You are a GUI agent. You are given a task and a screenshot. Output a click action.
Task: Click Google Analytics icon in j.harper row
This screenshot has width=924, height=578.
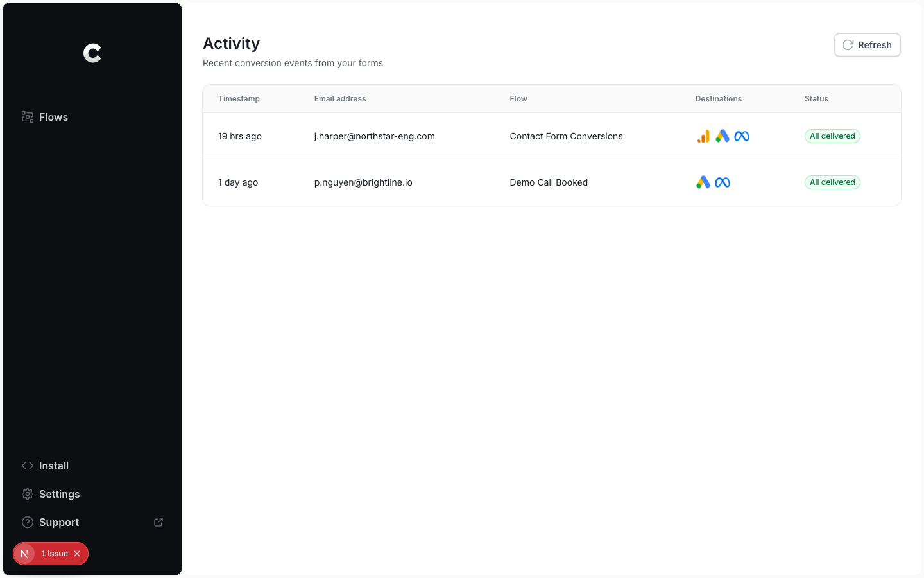703,136
